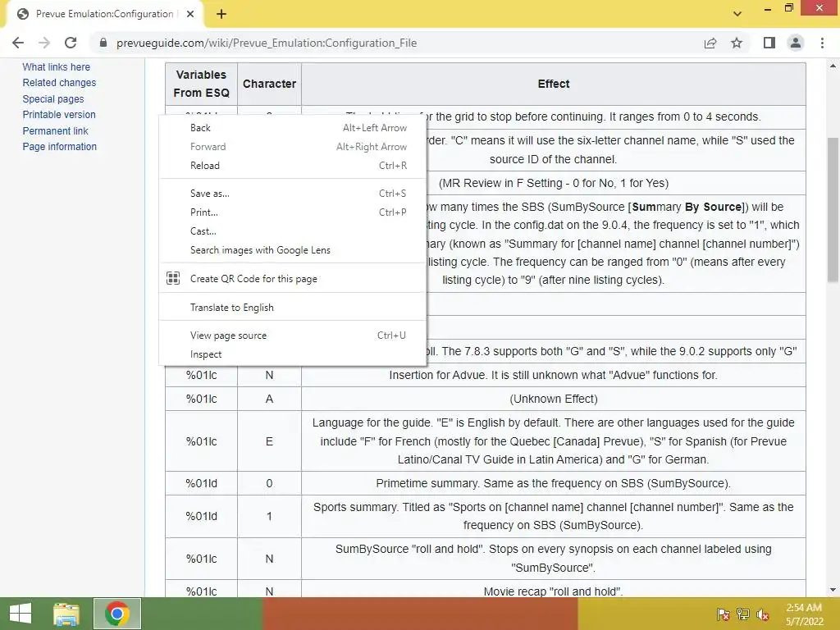840x630 pixels.
Task: Select Translate to English
Action: (293, 308)
